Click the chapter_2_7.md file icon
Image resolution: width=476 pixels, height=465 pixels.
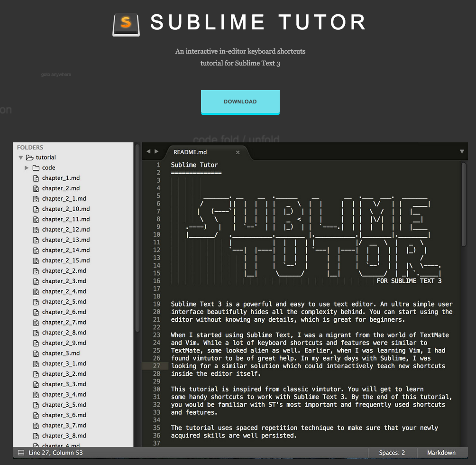[36, 323]
